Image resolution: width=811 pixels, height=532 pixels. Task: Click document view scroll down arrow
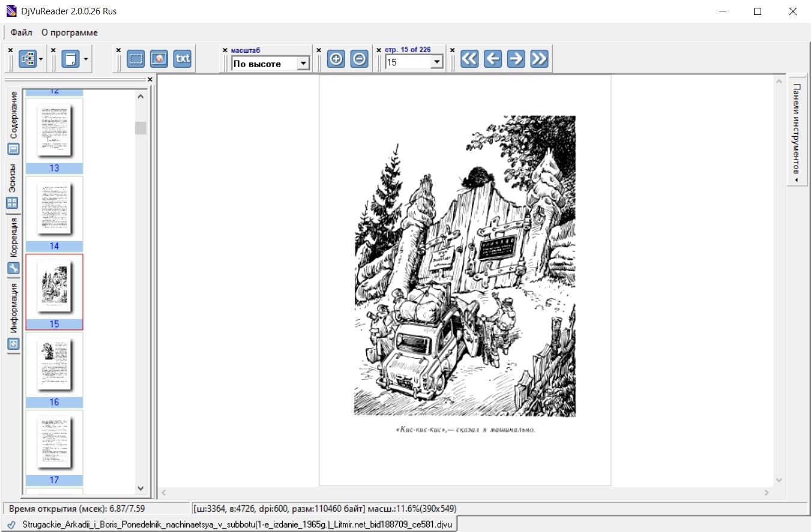[x=779, y=480]
